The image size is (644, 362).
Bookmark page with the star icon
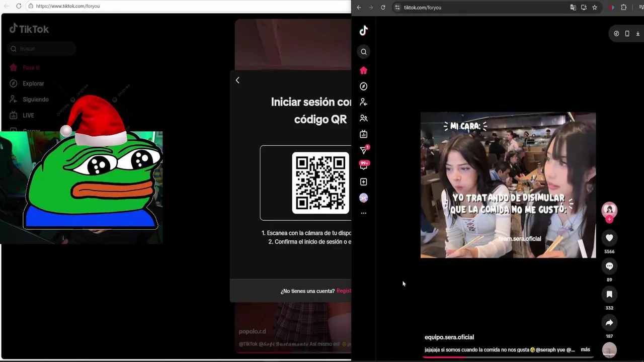click(595, 8)
